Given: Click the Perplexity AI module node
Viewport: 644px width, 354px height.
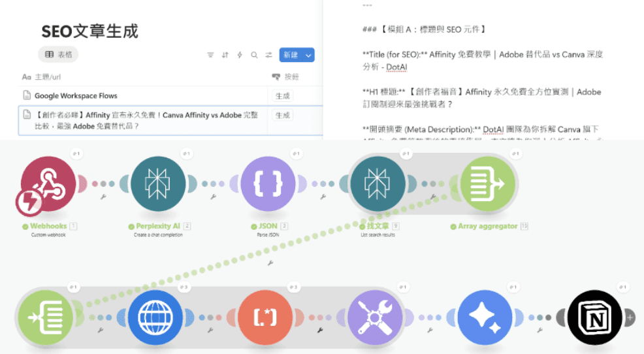Looking at the screenshot, I should point(158,184).
